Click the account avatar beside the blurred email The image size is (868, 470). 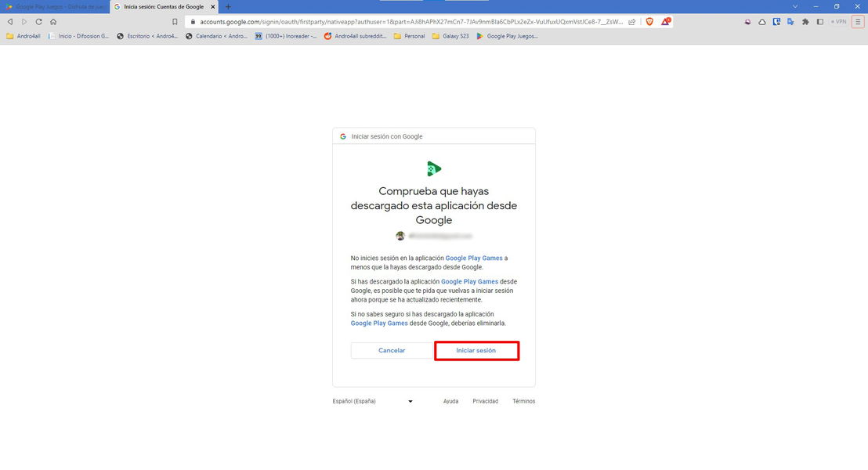400,236
